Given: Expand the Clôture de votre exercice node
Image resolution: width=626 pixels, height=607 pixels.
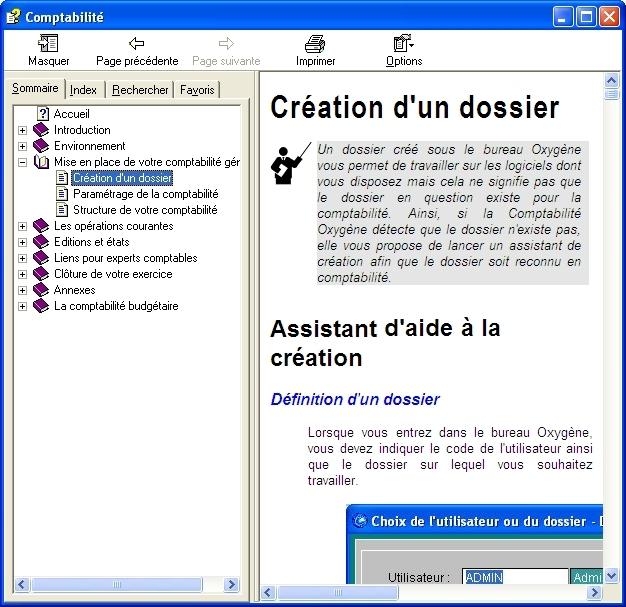Looking at the screenshot, I should point(22,274).
